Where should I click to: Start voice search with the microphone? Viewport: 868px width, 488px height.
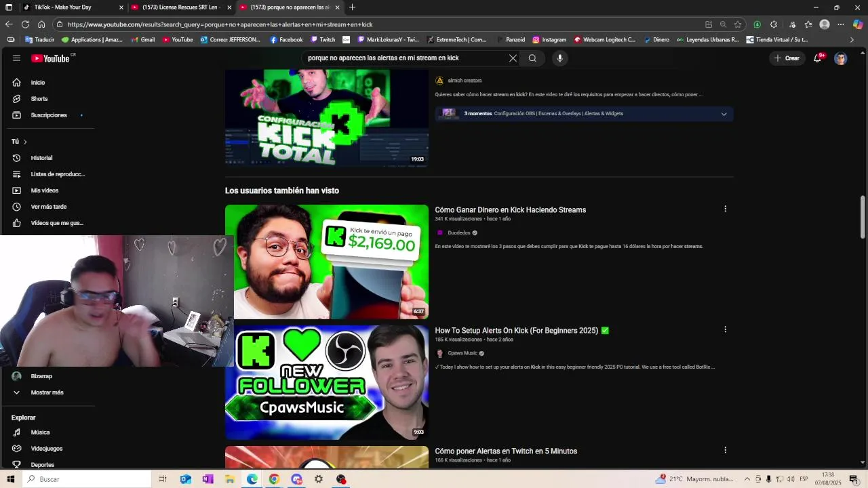[559, 58]
